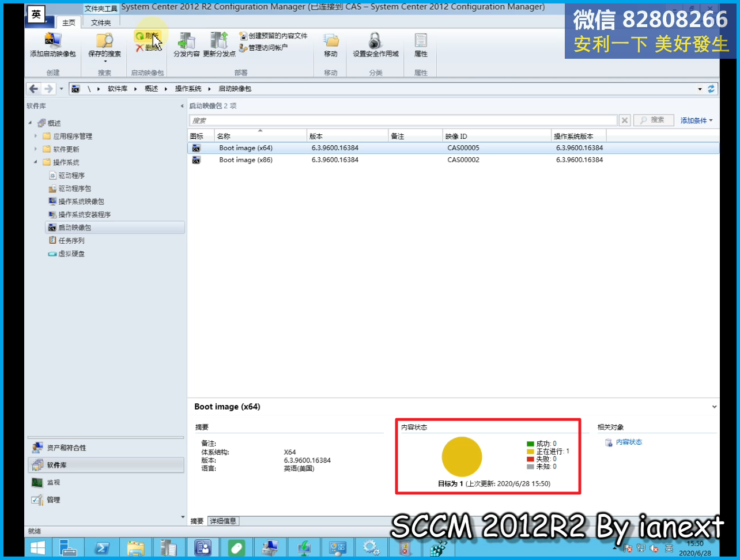The height and width of the screenshot is (560, 740).
Task: Open the 添加条件 dropdown
Action: pos(696,120)
